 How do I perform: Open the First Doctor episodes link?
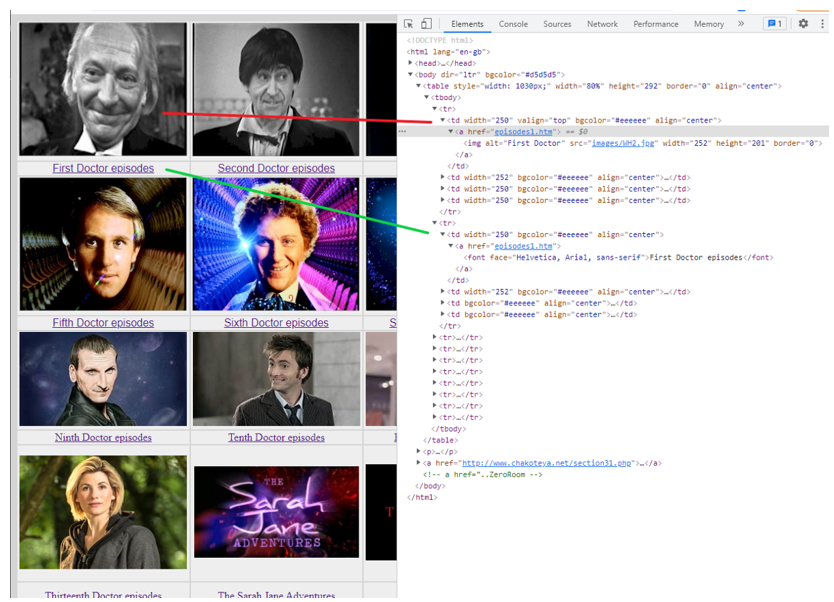[102, 168]
